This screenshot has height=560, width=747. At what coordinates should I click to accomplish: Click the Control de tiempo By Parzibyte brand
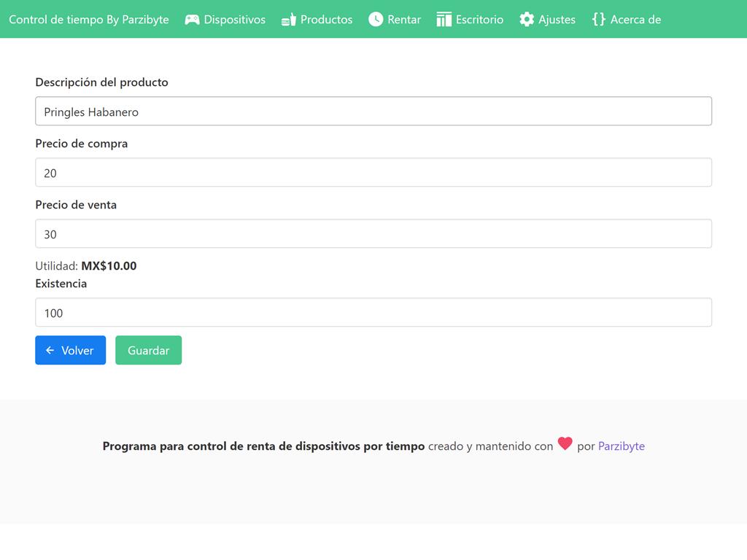[89, 20]
